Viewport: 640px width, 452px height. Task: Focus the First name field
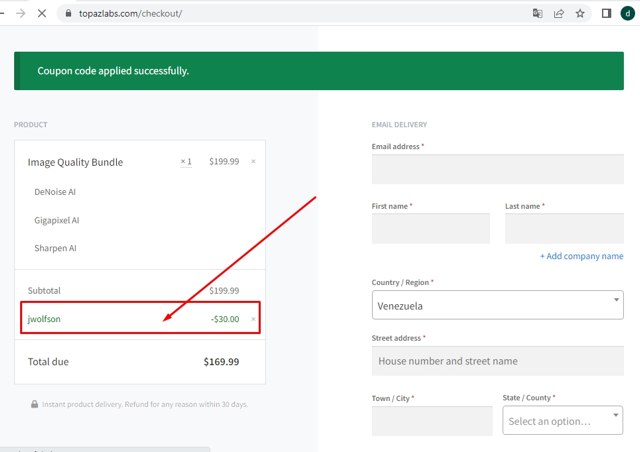(430, 229)
